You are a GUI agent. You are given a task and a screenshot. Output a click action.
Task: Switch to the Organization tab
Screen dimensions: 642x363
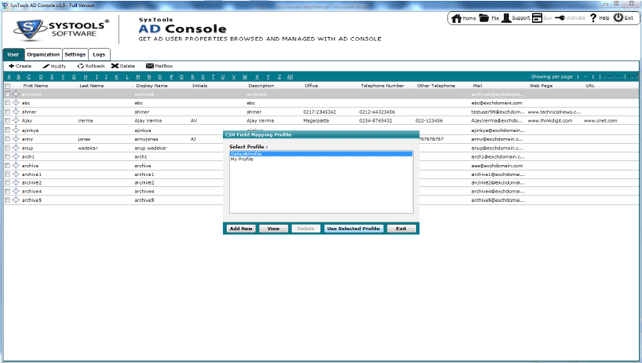coord(43,54)
